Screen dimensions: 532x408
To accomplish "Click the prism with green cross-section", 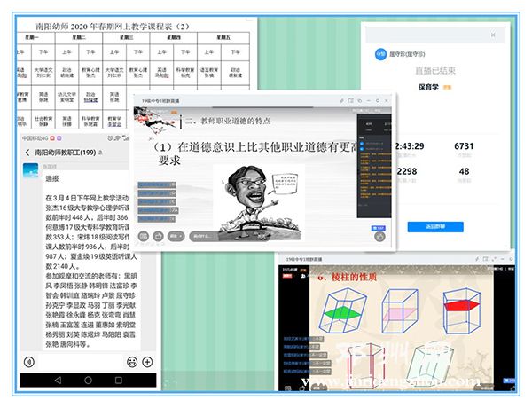I will [342, 310].
